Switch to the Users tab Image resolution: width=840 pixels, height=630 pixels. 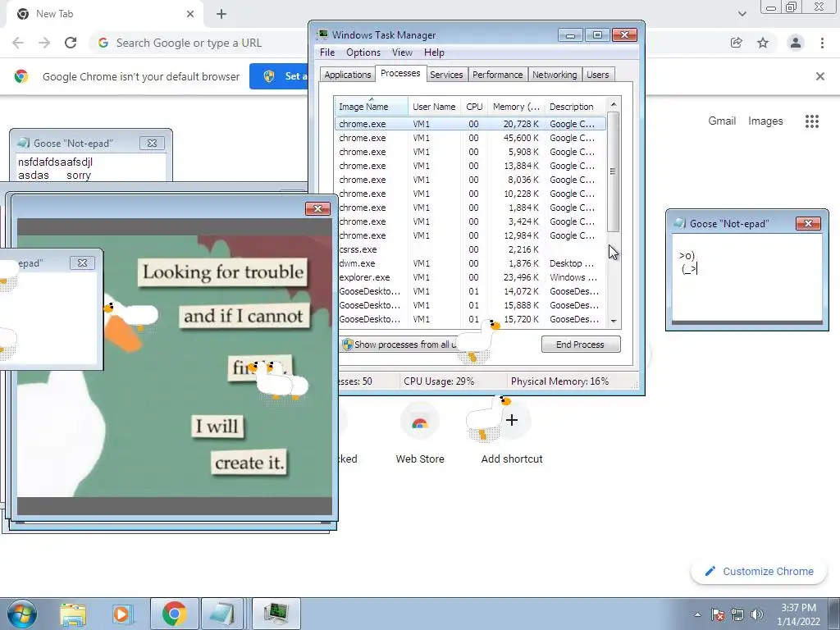pos(598,75)
